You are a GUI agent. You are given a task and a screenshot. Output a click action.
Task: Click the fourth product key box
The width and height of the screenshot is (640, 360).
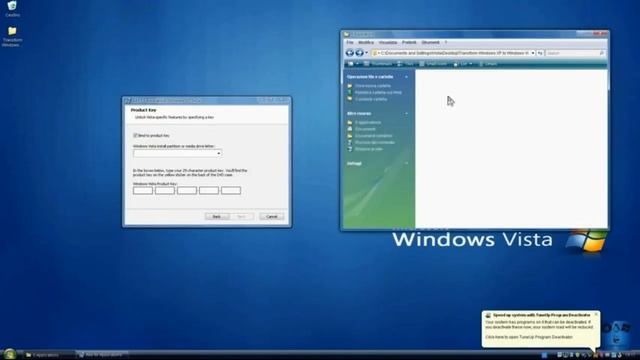point(209,191)
